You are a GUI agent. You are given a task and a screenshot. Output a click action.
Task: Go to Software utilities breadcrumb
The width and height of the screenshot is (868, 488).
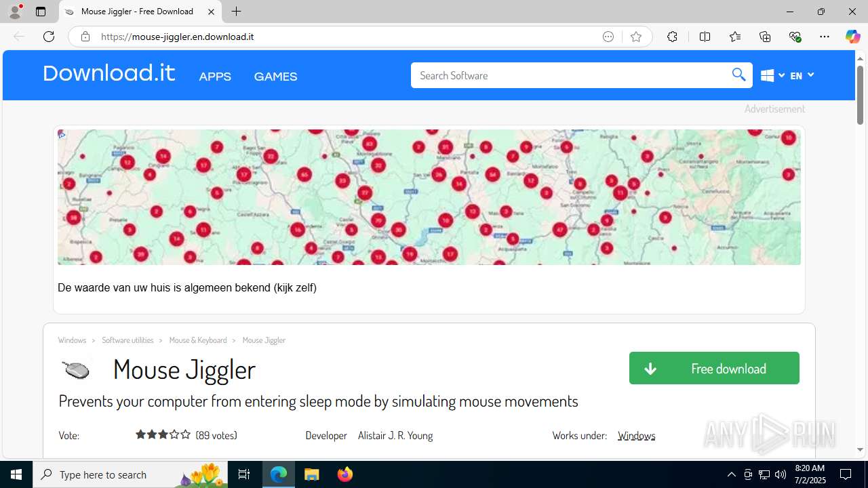tap(127, 340)
